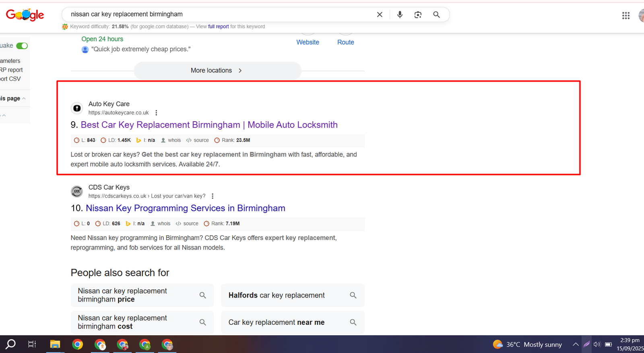Open three-dot menu for Auto Key Care result
The width and height of the screenshot is (644, 353).
tap(157, 113)
